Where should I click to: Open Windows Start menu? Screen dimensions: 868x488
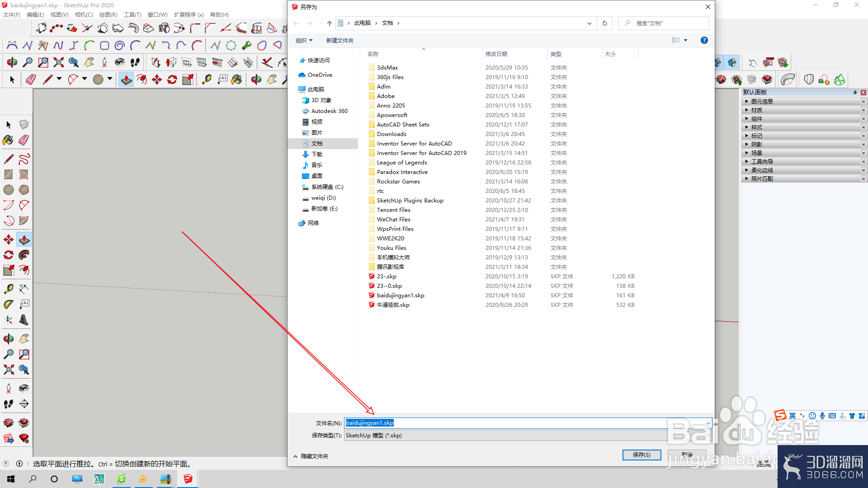11,479
